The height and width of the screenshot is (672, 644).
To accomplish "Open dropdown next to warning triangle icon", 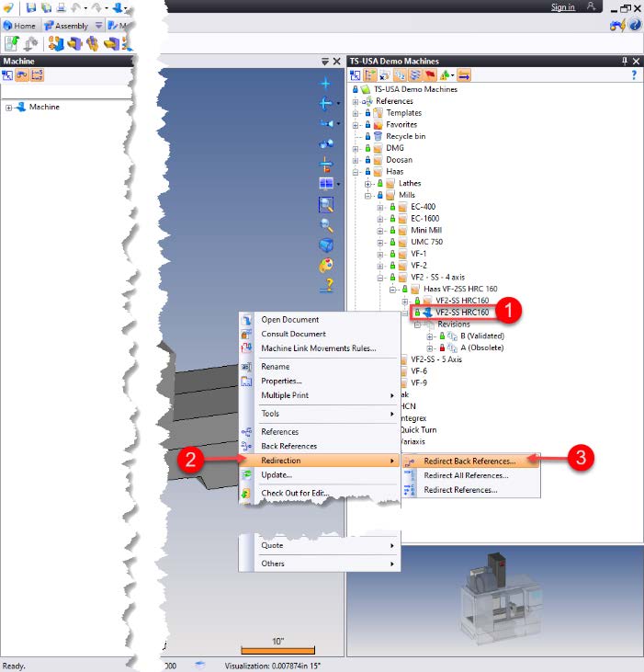I will (x=453, y=76).
